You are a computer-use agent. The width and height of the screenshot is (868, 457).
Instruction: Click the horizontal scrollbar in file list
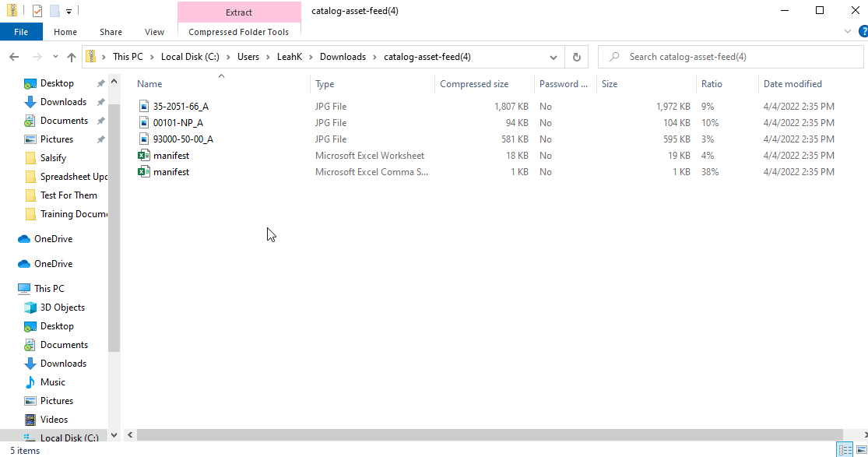coord(490,435)
